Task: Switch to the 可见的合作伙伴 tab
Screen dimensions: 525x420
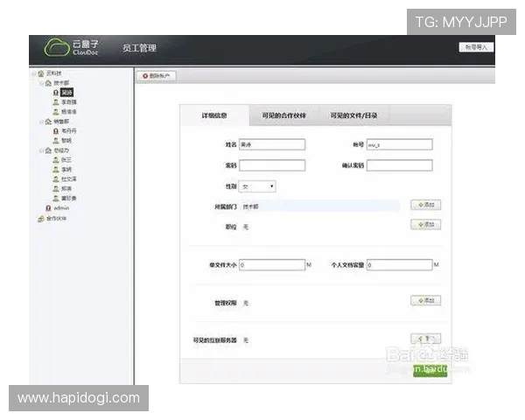Action: (283, 115)
